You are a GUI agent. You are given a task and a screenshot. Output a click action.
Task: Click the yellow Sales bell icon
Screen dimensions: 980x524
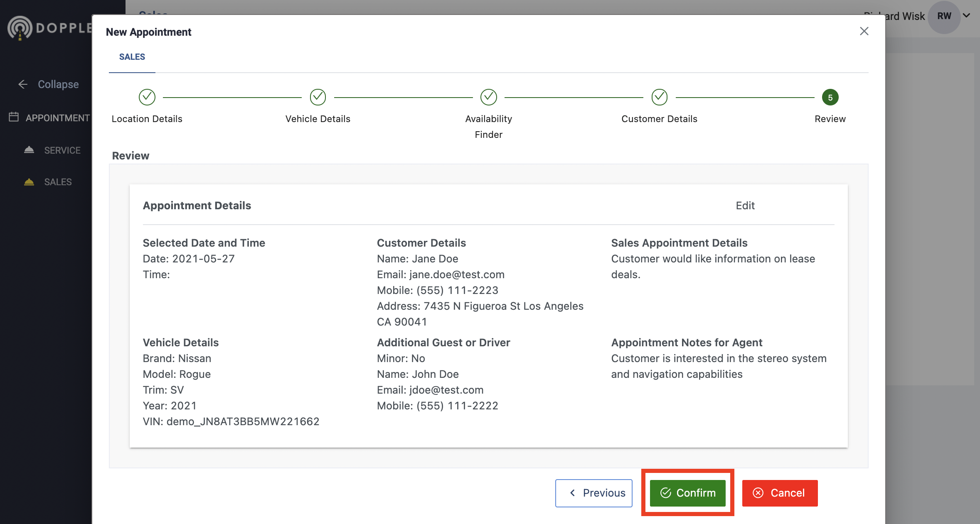point(29,182)
